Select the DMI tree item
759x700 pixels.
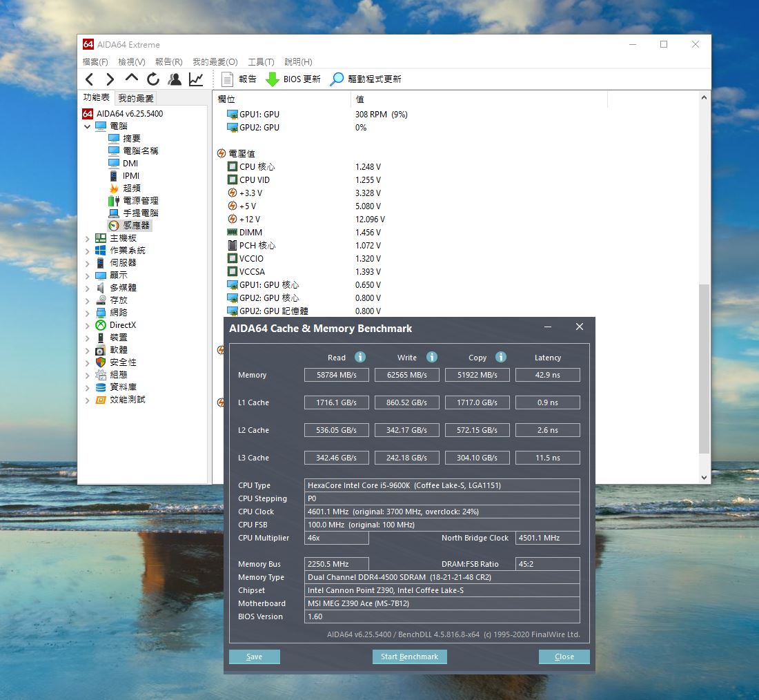click(x=124, y=163)
